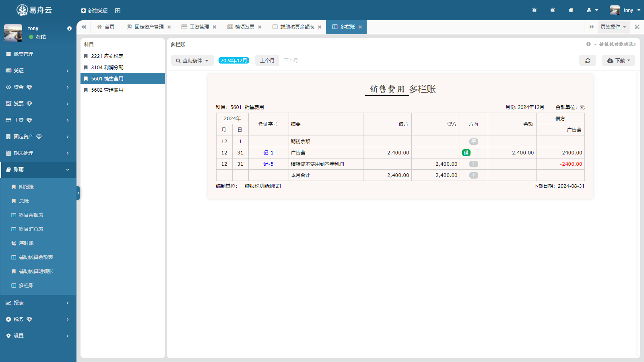This screenshot has height=362, width=644.
Task: Select account 3104 利润分配
Action: [x=123, y=67]
